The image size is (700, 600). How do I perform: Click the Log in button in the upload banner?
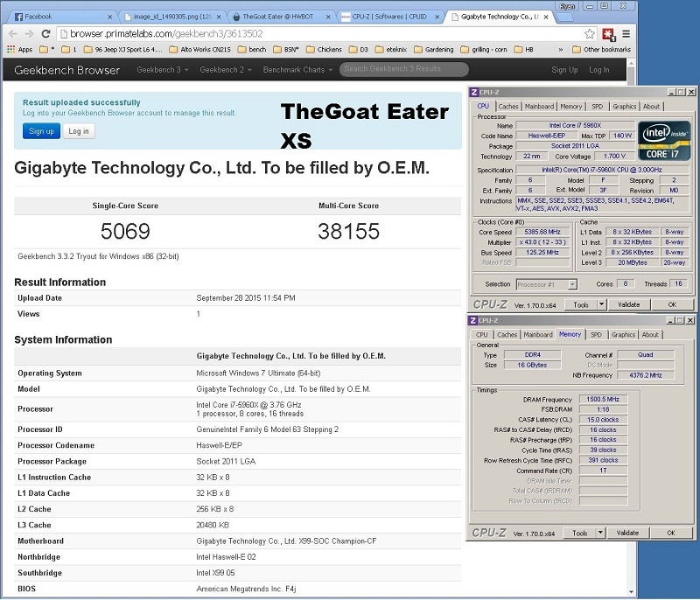(x=79, y=131)
